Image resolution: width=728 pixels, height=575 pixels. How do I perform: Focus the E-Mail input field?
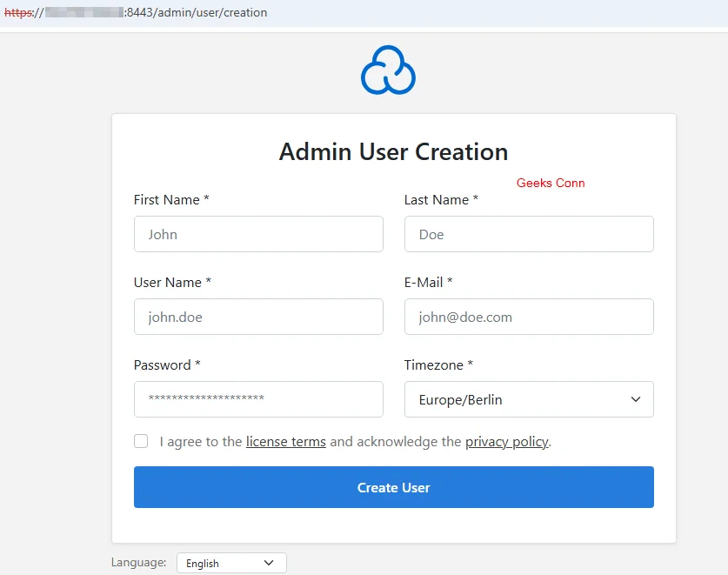click(x=529, y=316)
